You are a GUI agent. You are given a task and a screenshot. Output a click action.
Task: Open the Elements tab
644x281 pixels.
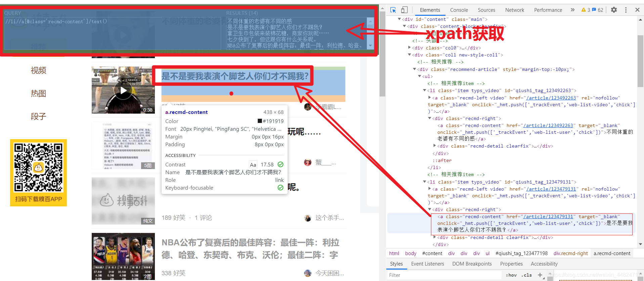pyautogui.click(x=430, y=10)
